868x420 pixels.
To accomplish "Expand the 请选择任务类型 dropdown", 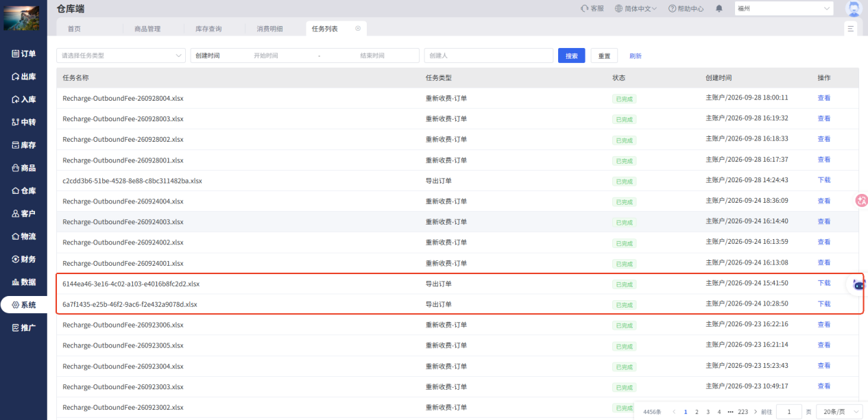I will click(121, 55).
